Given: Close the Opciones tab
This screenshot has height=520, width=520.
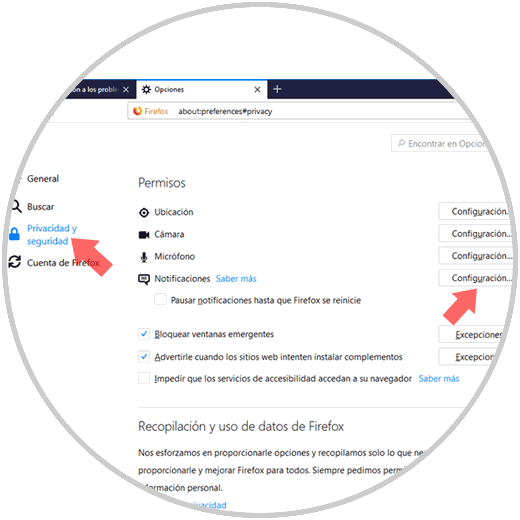Looking at the screenshot, I should pyautogui.click(x=257, y=89).
